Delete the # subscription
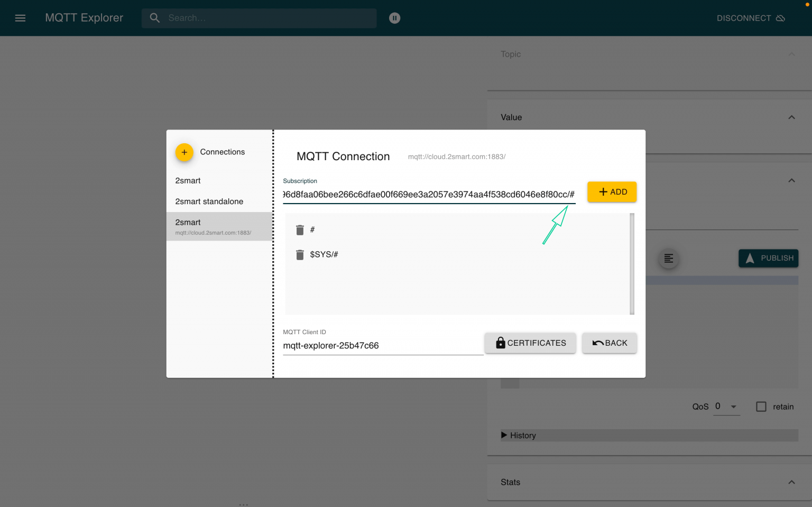Viewport: 812px width, 507px height. click(x=300, y=230)
